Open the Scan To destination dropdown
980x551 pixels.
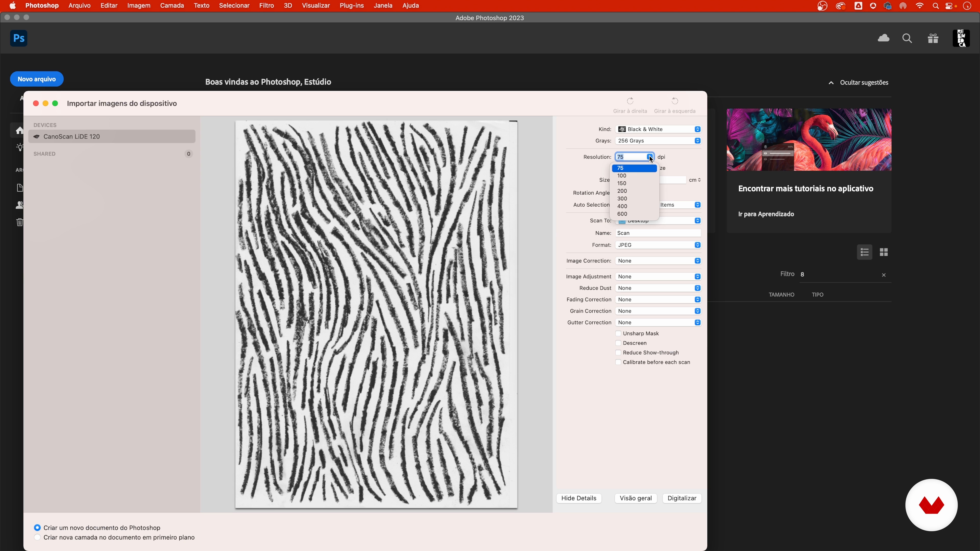point(658,221)
